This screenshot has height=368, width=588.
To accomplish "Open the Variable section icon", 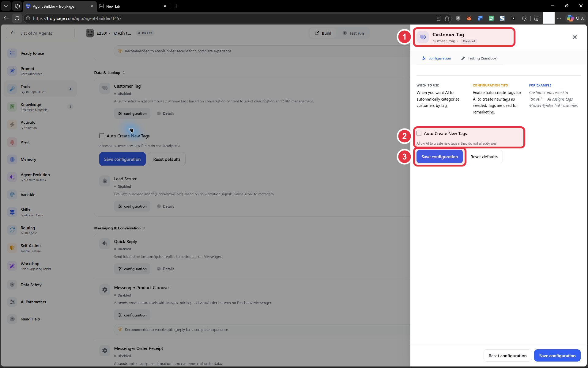I will pos(12,194).
